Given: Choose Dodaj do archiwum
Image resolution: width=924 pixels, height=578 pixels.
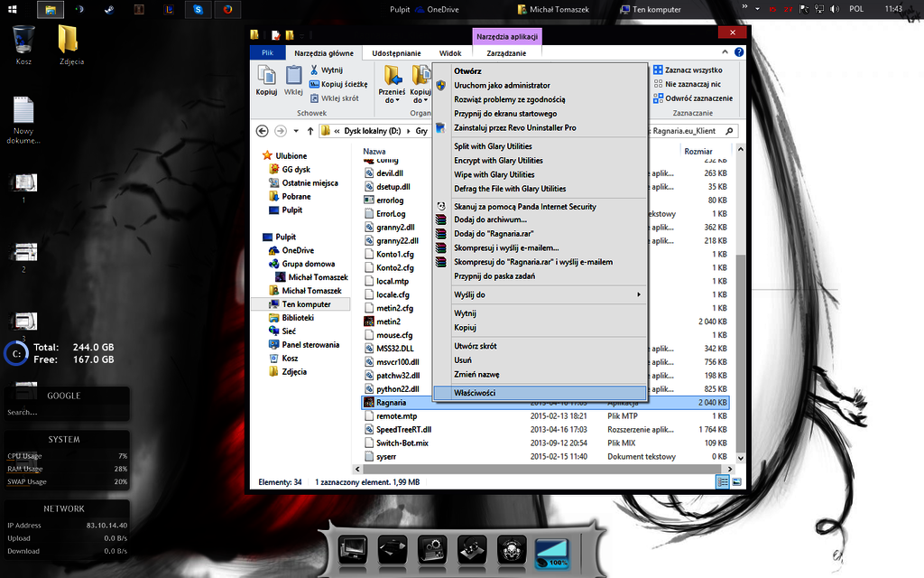Looking at the screenshot, I should coord(540,219).
